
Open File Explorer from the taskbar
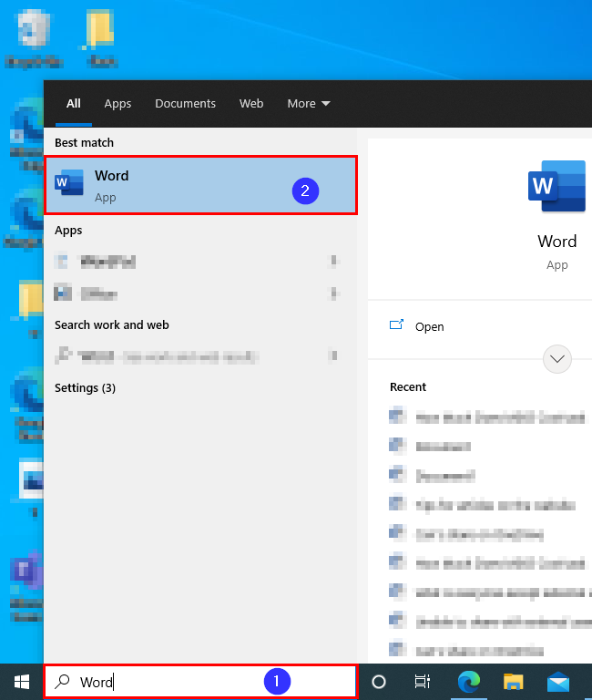click(x=514, y=682)
